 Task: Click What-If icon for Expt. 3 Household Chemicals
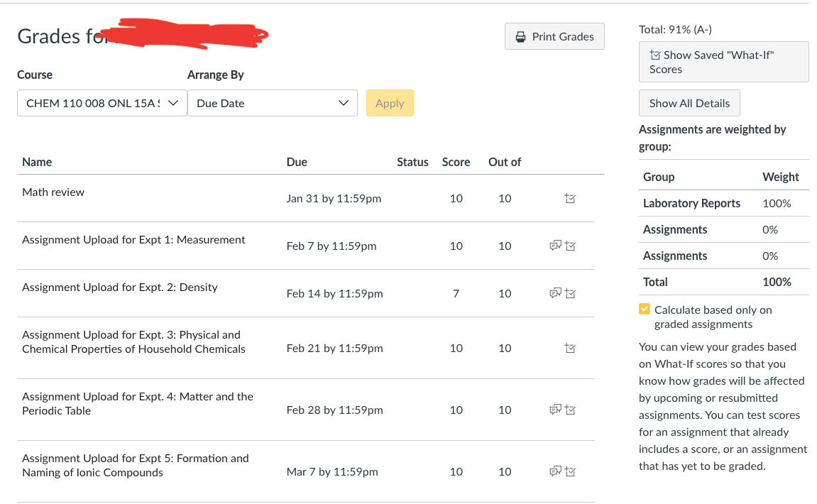[570, 348]
